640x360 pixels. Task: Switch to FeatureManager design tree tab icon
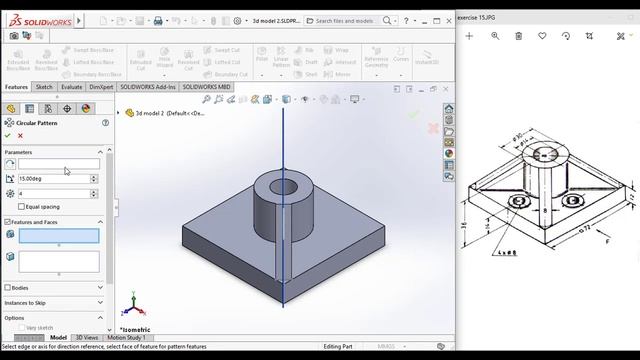(x=11, y=109)
